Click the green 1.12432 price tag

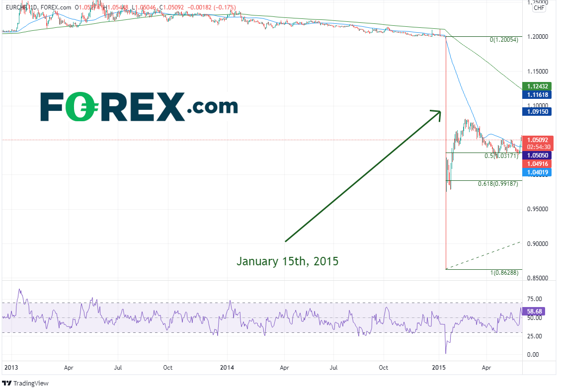click(x=537, y=86)
